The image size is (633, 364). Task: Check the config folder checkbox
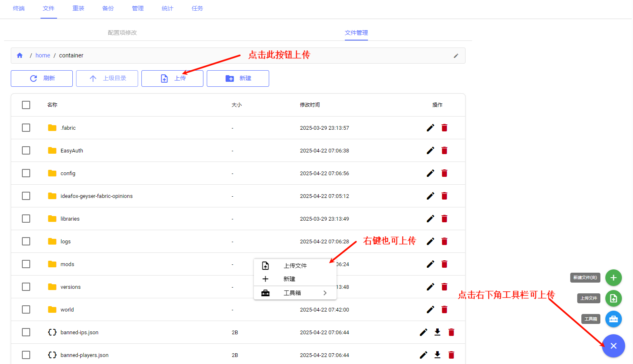click(26, 173)
